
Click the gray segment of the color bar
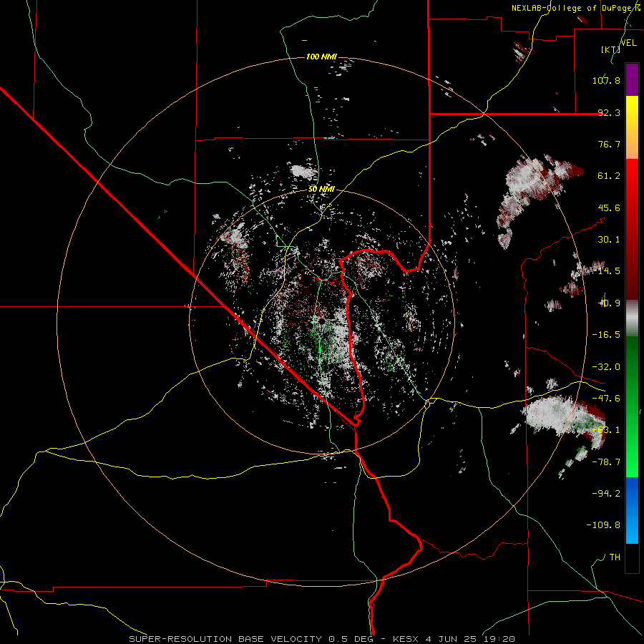point(632,318)
